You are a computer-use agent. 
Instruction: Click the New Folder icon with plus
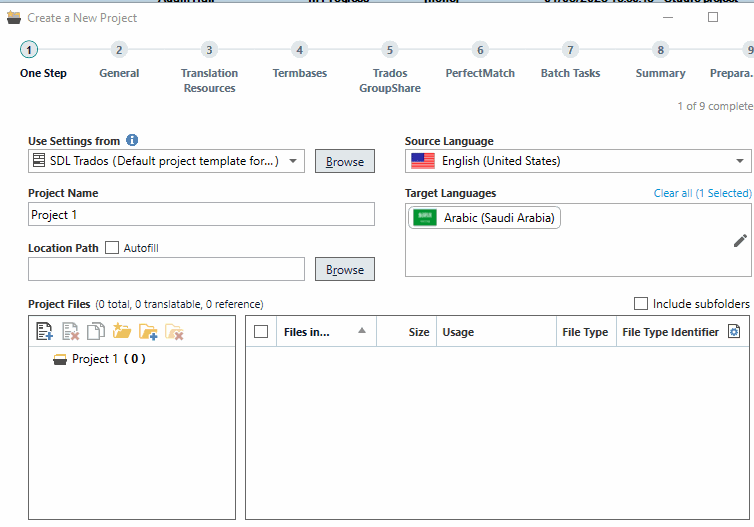click(148, 331)
